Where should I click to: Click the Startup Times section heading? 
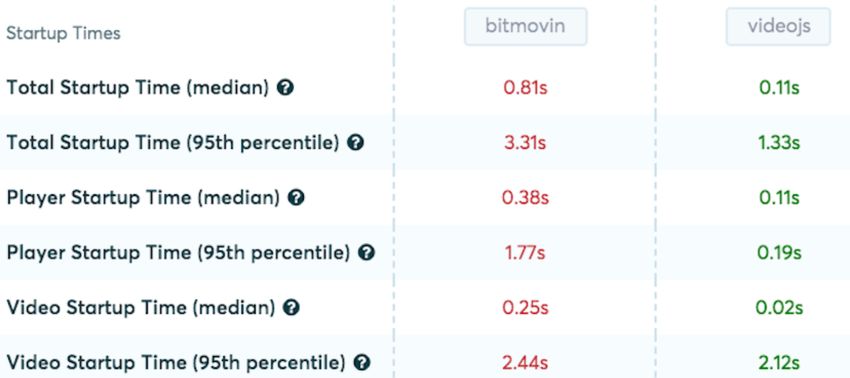coord(63,34)
